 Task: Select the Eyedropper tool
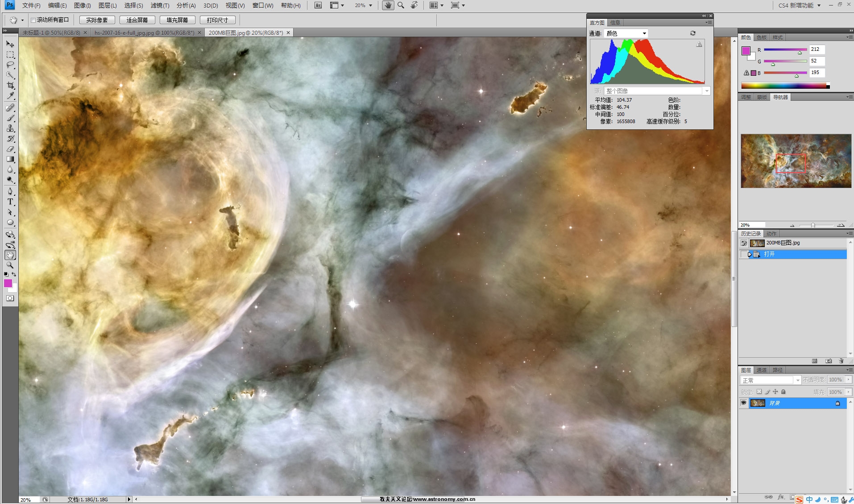pyautogui.click(x=10, y=95)
